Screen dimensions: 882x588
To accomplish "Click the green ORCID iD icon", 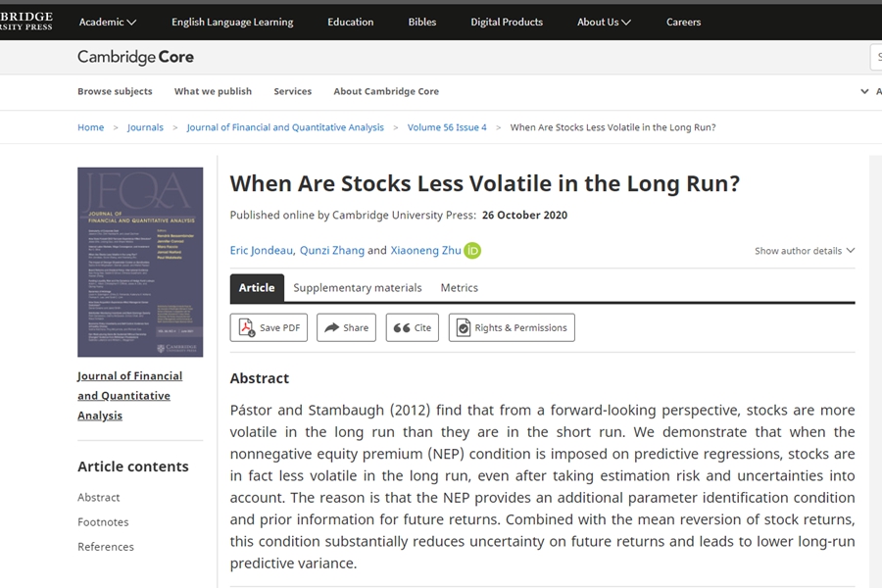I will click(472, 251).
